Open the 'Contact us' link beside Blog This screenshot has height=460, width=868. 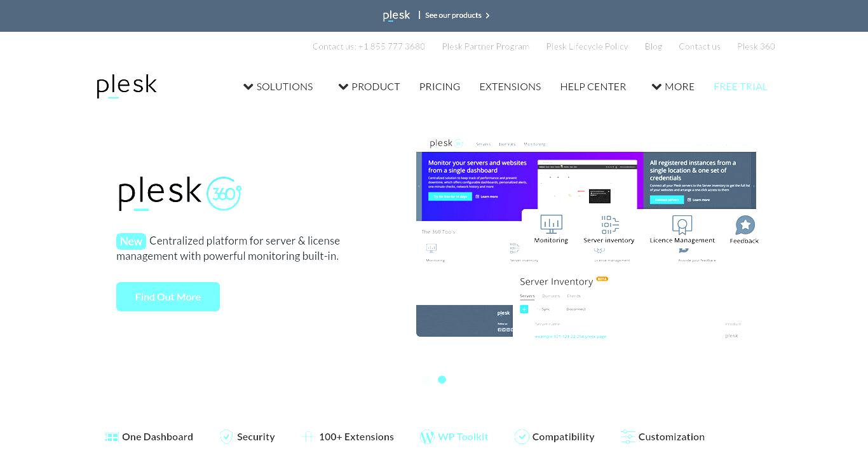coord(700,46)
